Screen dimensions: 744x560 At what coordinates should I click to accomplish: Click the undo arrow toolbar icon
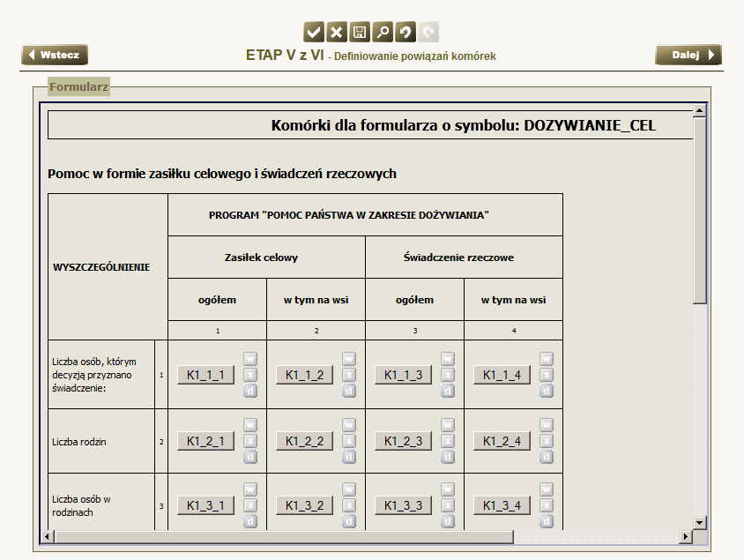click(405, 33)
